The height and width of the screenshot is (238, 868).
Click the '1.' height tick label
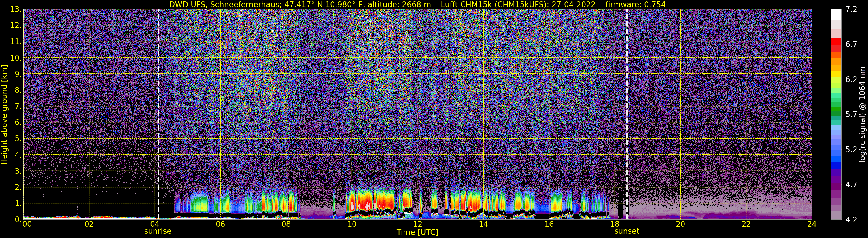click(x=18, y=203)
